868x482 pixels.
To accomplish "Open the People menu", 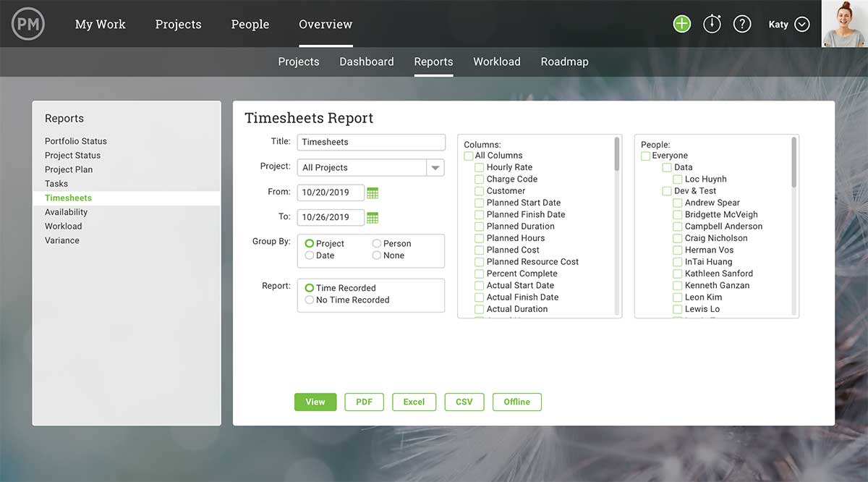I will [x=250, y=24].
